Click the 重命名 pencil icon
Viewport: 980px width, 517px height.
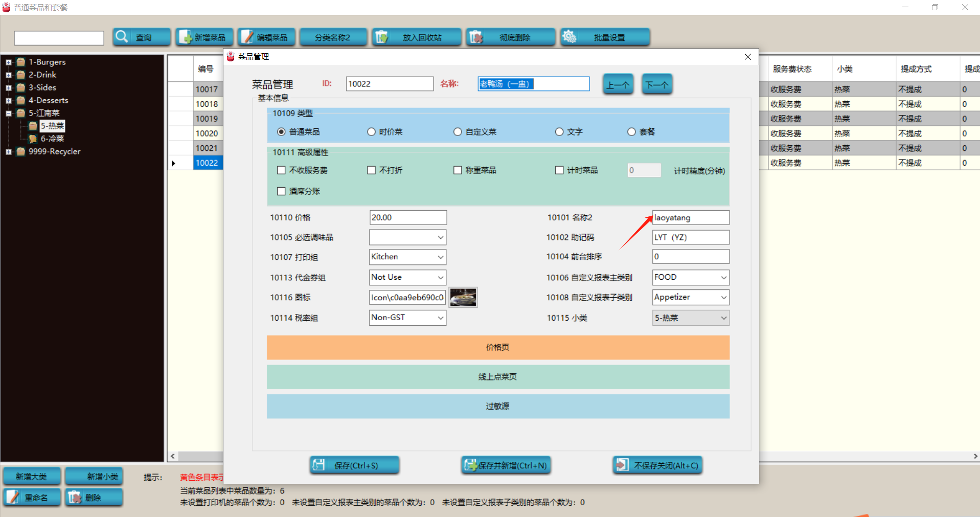click(13, 497)
